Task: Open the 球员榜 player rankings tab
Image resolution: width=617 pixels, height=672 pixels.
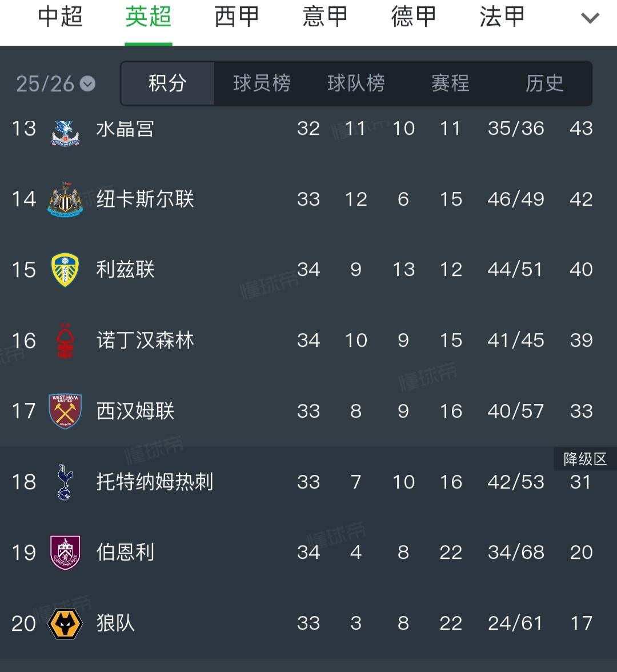Action: point(262,84)
